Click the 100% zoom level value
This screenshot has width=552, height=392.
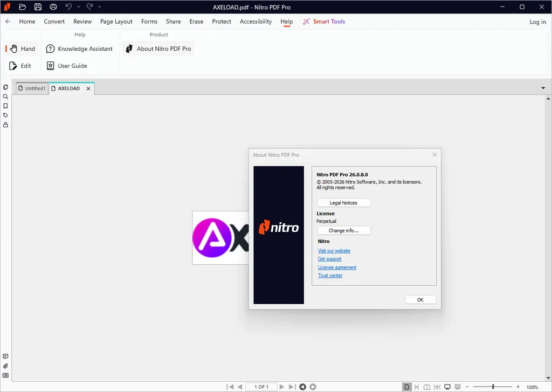(x=532, y=387)
